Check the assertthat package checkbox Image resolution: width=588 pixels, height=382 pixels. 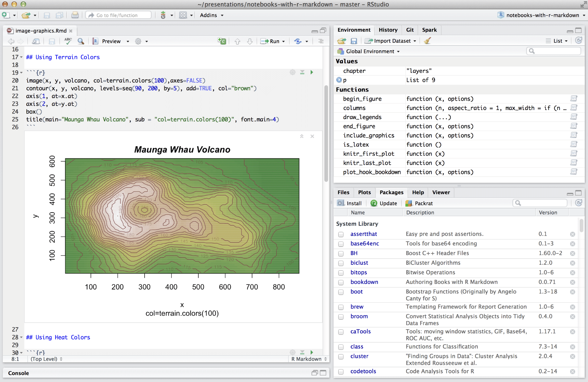341,234
